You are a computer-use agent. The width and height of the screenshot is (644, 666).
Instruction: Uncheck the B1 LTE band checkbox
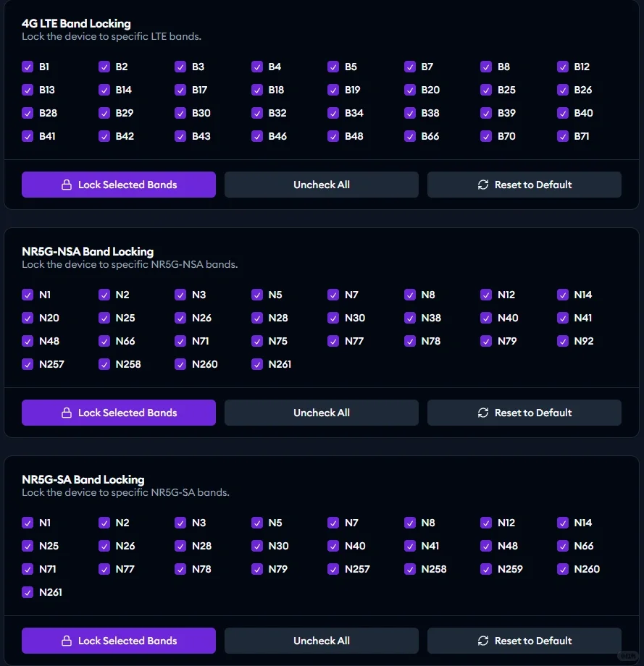pyautogui.click(x=28, y=67)
